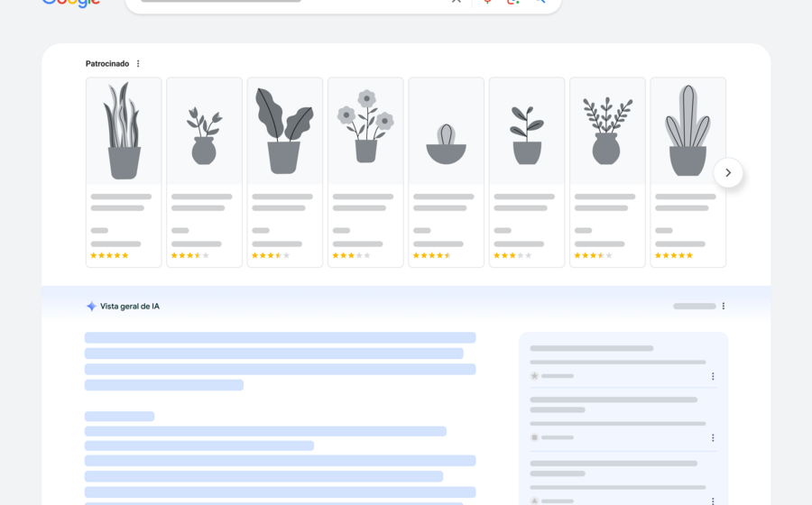Click the Vista geral de IA sparkle icon
Screen dimensions: 812x505
pyautogui.click(x=91, y=307)
